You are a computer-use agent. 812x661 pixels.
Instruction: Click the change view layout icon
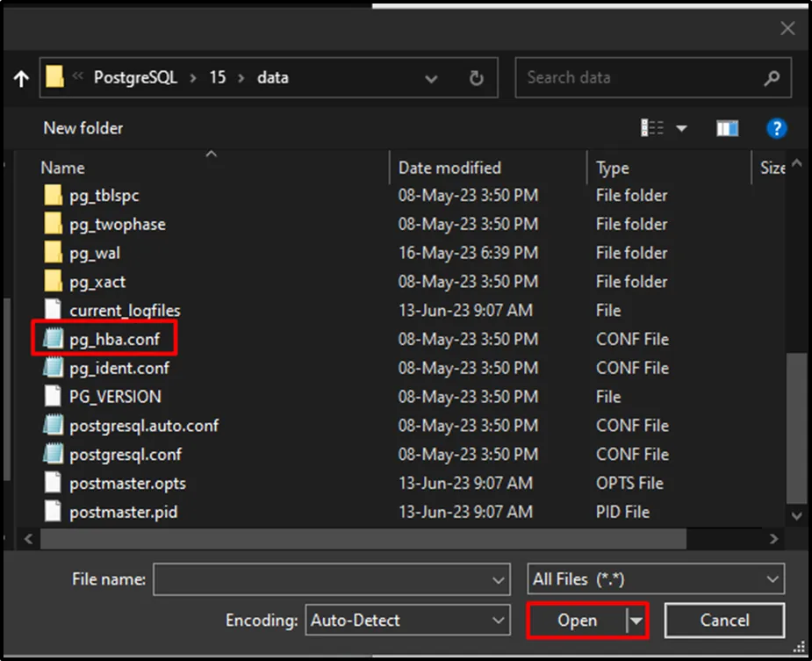click(653, 128)
